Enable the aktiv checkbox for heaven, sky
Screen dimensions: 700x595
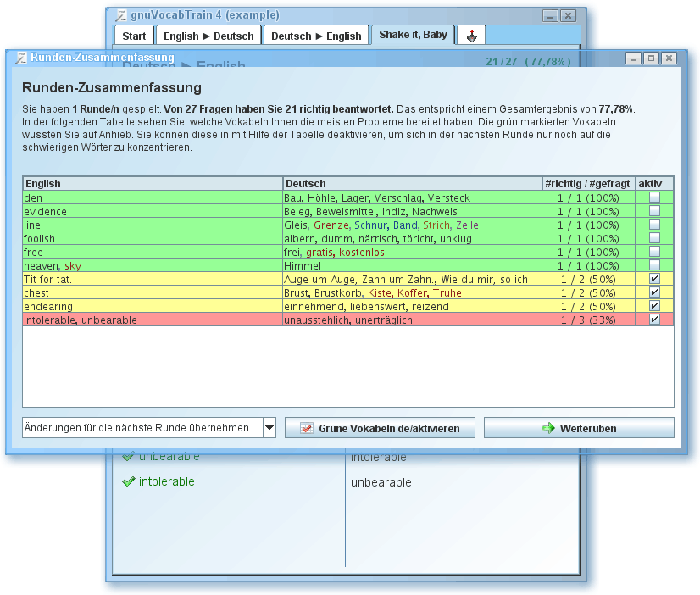point(654,265)
